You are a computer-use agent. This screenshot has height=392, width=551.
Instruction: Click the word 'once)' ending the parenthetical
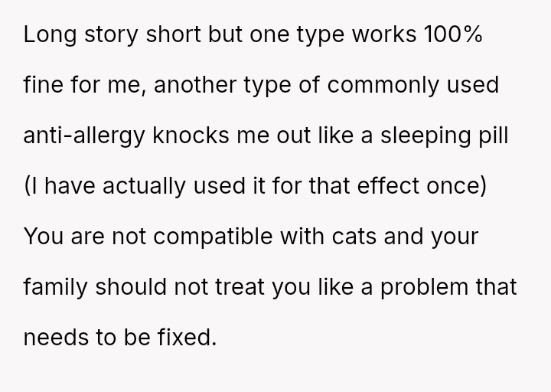coord(456,187)
